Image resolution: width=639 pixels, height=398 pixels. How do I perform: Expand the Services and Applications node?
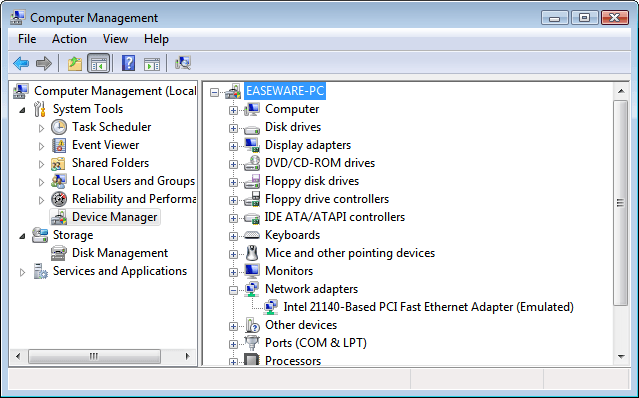pos(22,272)
